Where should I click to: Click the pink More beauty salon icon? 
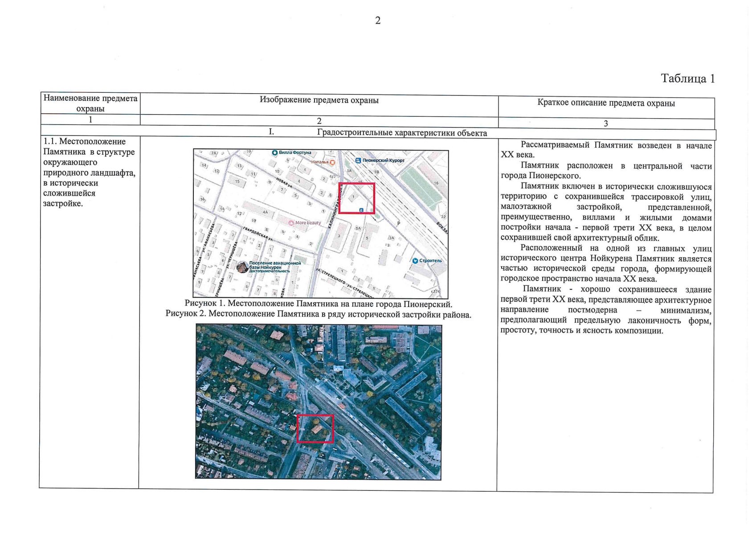click(291, 223)
